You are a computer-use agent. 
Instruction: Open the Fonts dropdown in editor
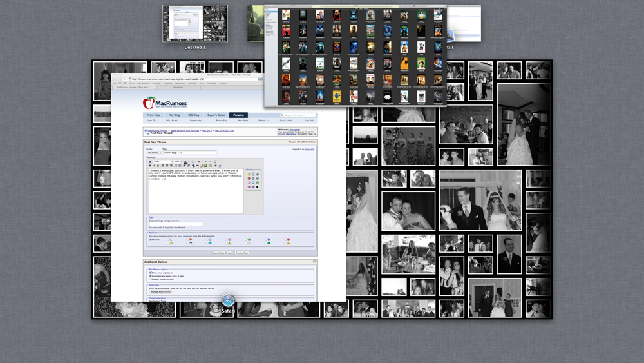pos(163,162)
